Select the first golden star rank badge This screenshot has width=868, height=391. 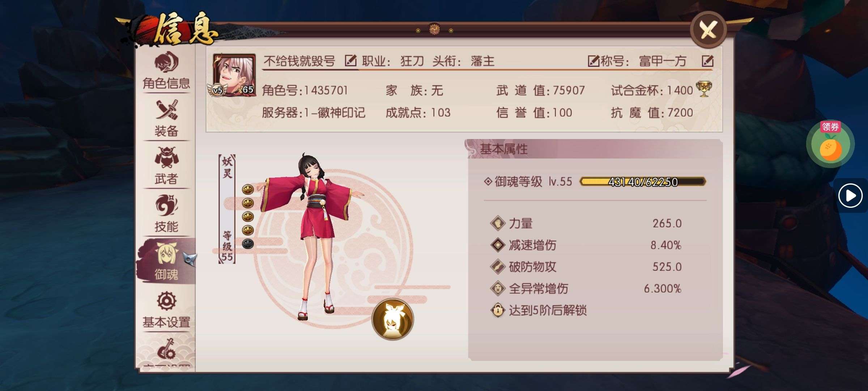point(248,189)
